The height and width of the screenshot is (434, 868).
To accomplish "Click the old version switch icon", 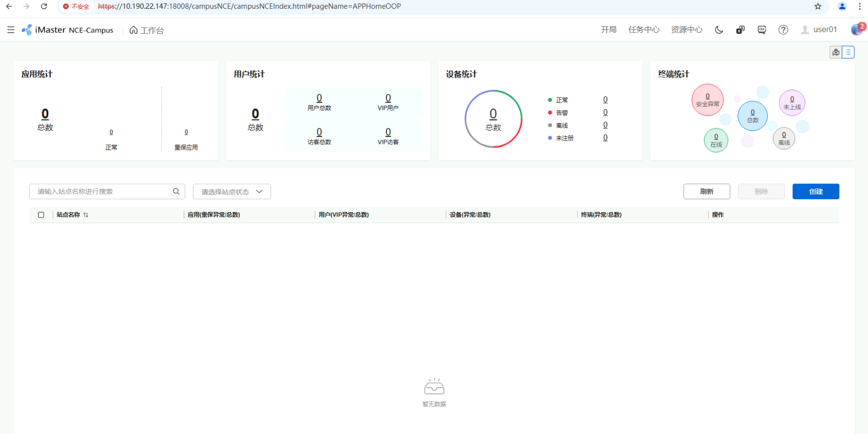I will 762,30.
